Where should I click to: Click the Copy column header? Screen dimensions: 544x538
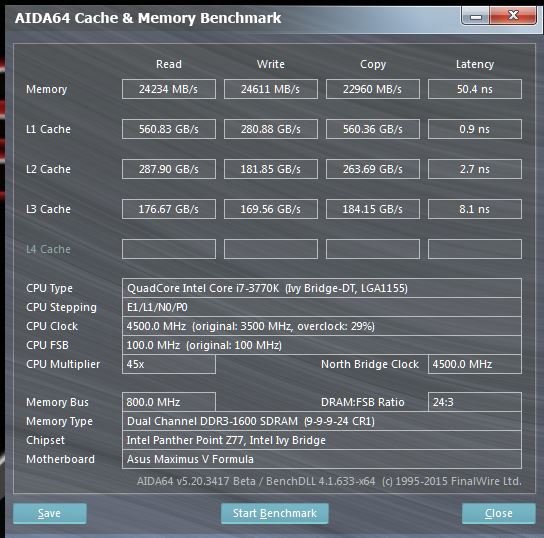click(373, 65)
